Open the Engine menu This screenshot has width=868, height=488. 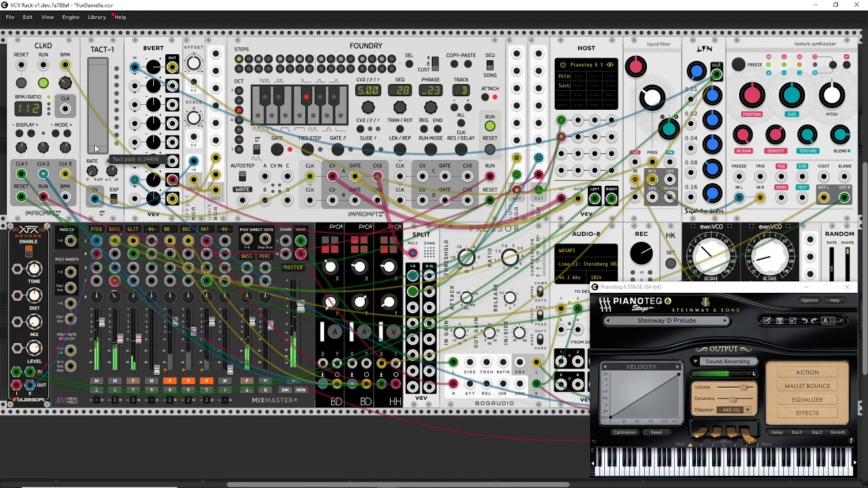tap(71, 17)
